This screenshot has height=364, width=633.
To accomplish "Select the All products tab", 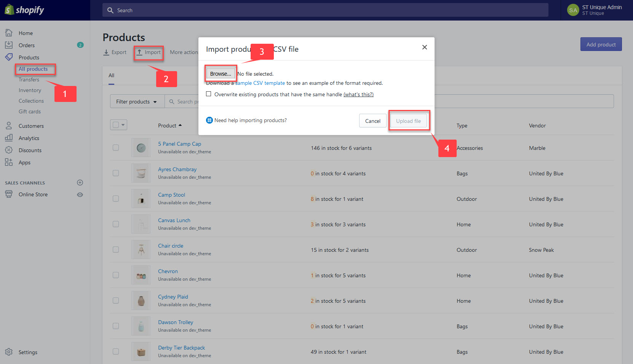I will [x=111, y=75].
